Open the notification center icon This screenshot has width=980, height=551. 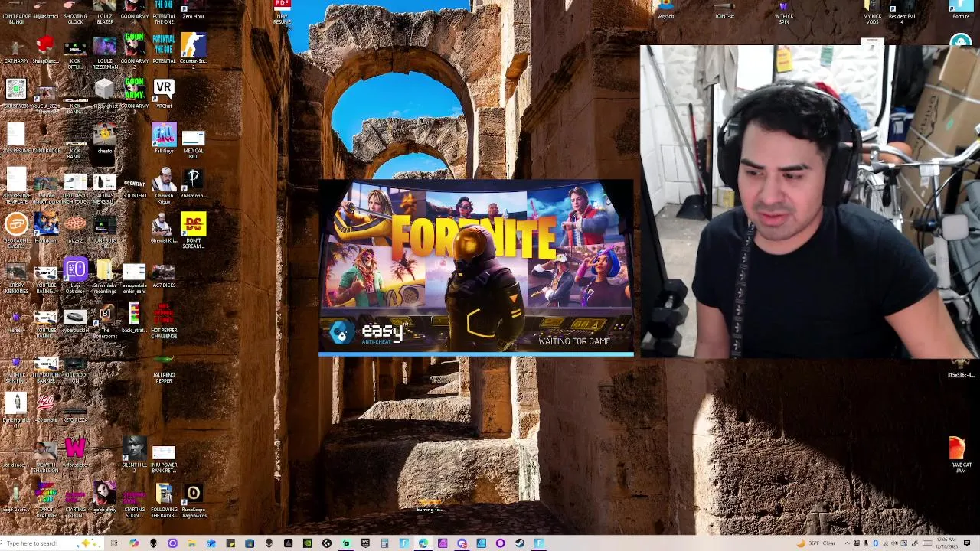(968, 543)
